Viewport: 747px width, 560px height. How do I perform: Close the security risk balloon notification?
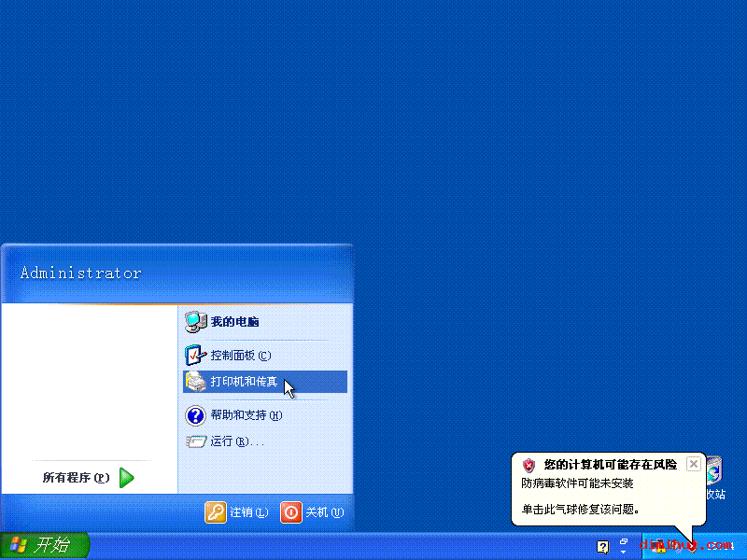coord(694,464)
